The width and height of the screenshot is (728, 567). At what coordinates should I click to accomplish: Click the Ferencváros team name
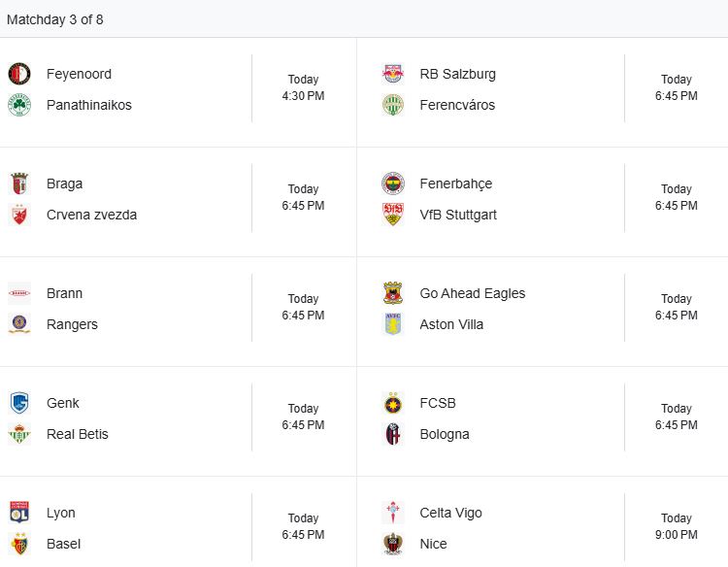(x=457, y=105)
